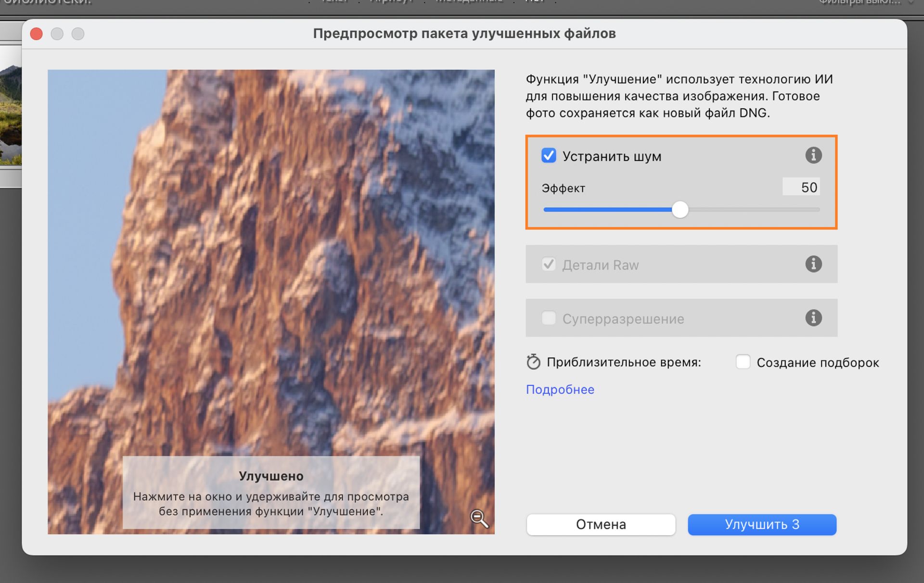Viewport: 924px width, 583px height.
Task: Select Нет in the filter bar
Action: (534, 2)
